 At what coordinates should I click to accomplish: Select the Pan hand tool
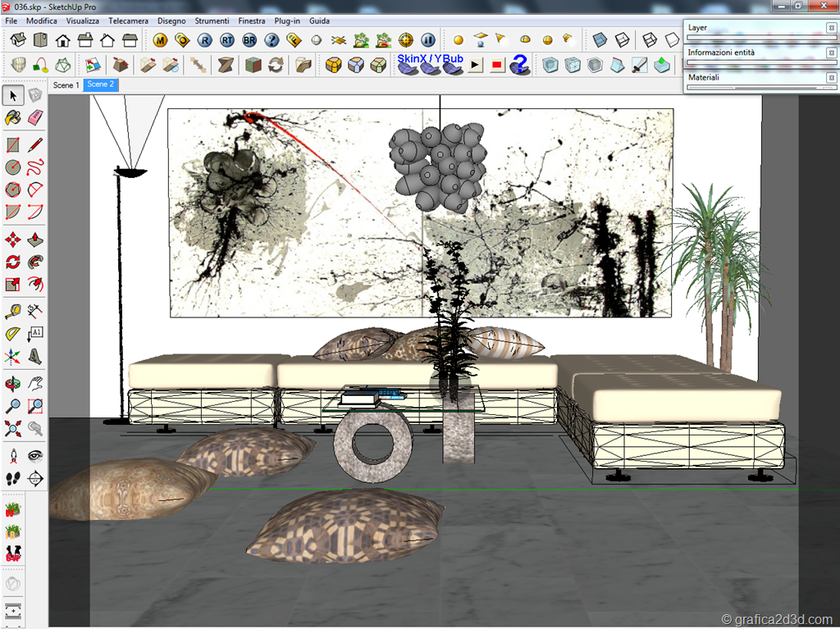click(x=34, y=383)
